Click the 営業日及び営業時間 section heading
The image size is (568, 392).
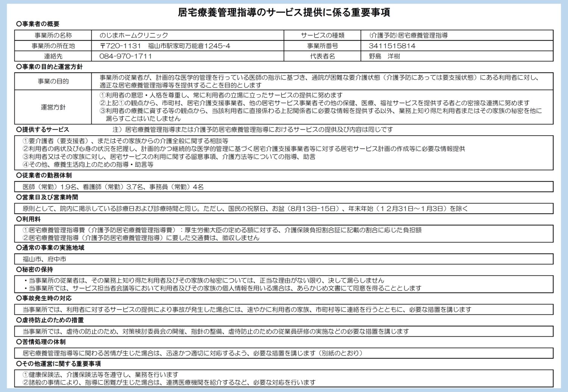click(47, 197)
